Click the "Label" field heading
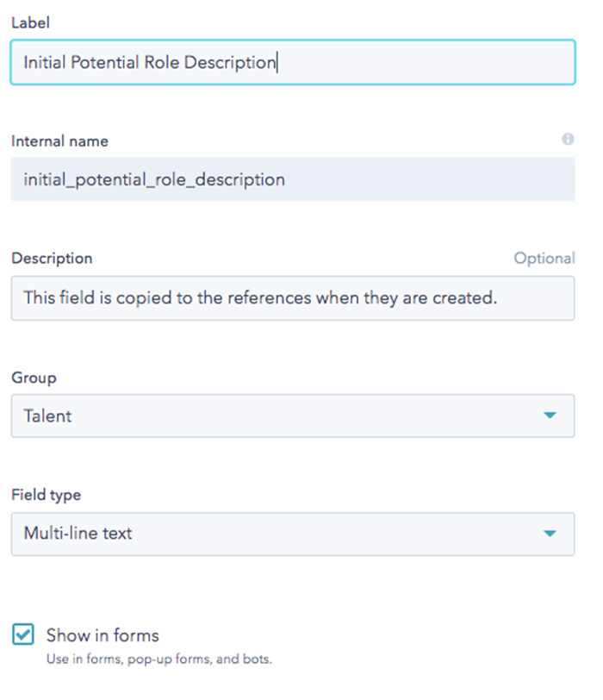This screenshot has height=700, width=603. tap(30, 22)
